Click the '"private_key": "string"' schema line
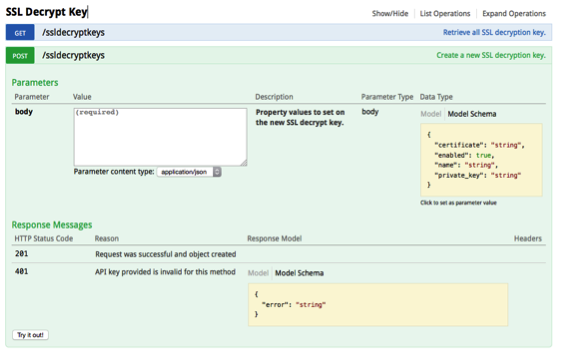 pyautogui.click(x=478, y=175)
